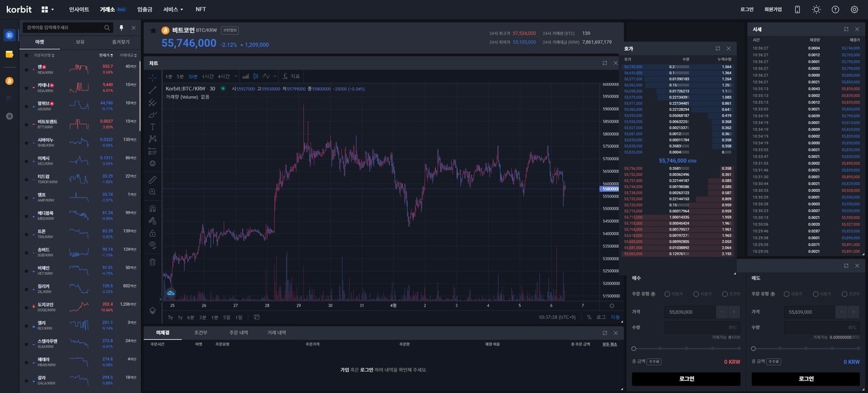Open the 주문 내역 tab
The image size is (868, 393).
pos(239,333)
